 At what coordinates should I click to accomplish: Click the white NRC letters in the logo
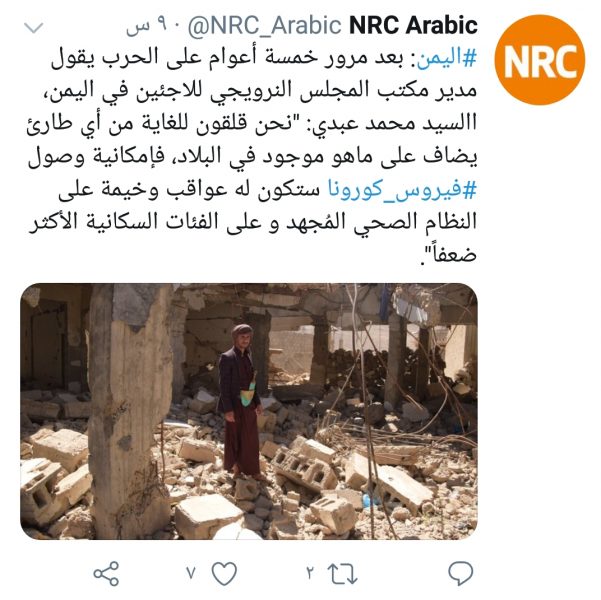540,61
